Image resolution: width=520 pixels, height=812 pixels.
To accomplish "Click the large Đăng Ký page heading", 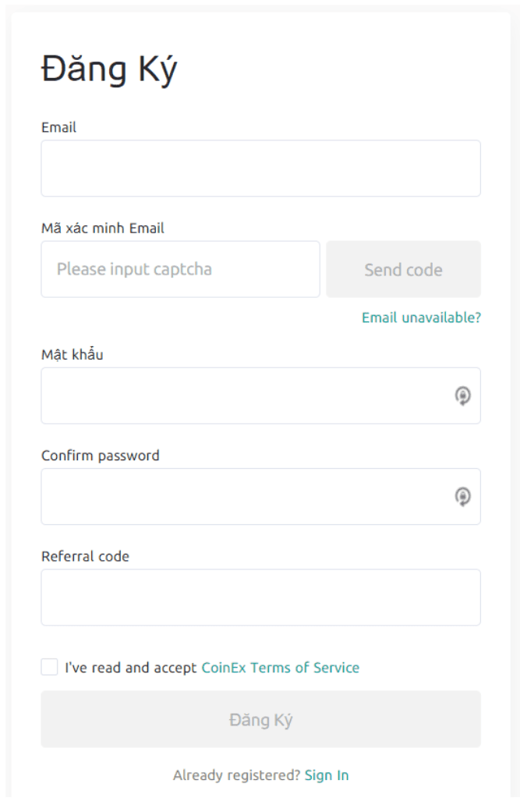I will pyautogui.click(x=109, y=69).
